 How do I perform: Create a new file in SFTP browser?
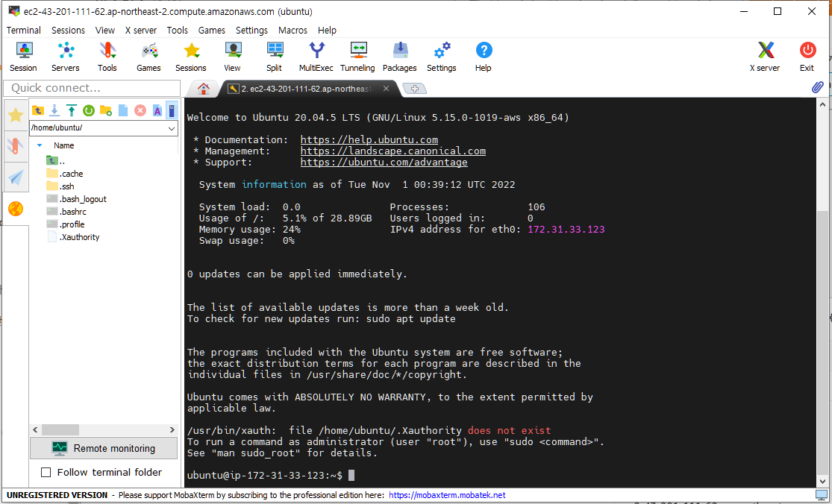click(x=123, y=110)
